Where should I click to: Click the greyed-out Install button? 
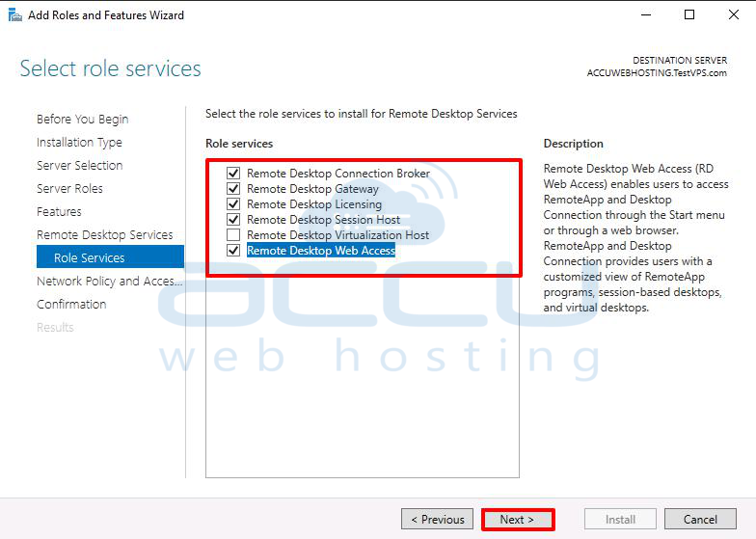pyautogui.click(x=620, y=519)
